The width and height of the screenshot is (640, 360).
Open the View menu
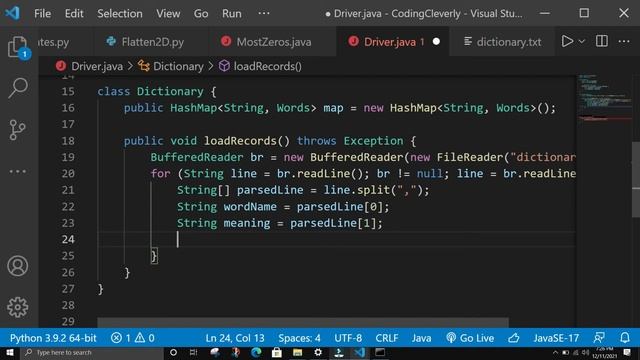[x=168, y=13]
